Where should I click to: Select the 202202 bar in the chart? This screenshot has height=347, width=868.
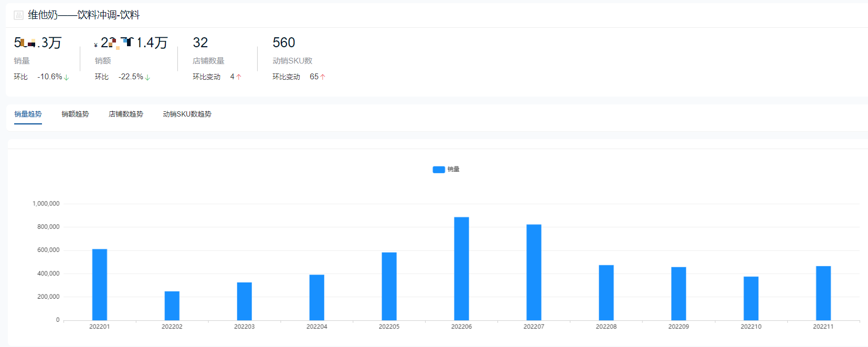[x=172, y=306]
